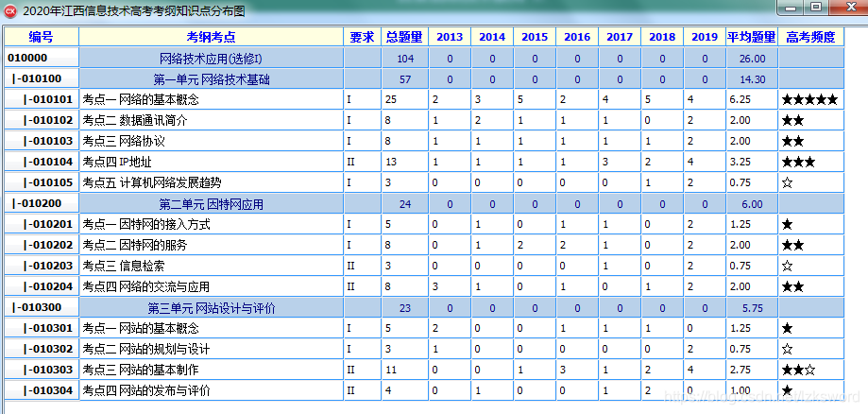Select tree row |-010100
The width and height of the screenshot is (868, 414).
(x=42, y=78)
